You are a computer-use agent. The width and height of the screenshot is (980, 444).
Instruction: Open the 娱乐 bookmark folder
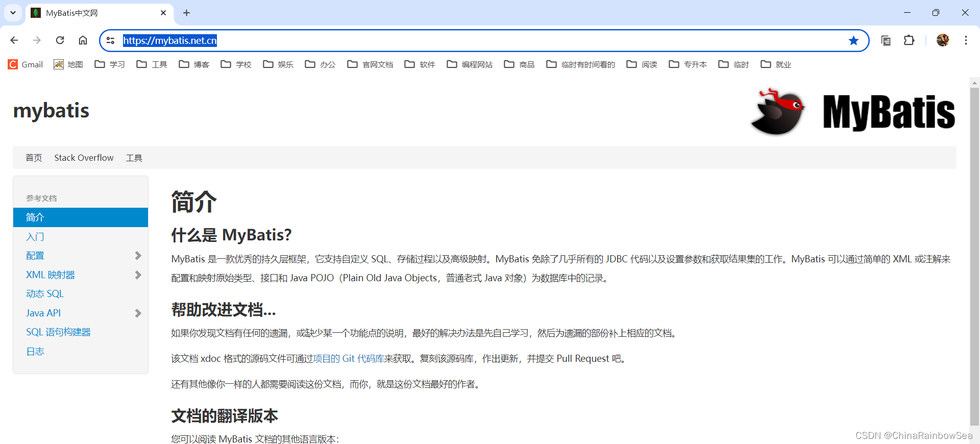278,64
